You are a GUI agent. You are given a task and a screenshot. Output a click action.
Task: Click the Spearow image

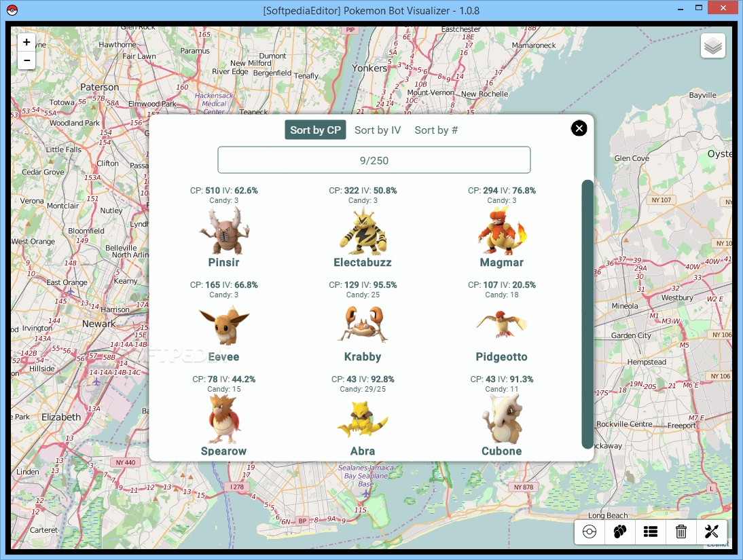click(223, 419)
